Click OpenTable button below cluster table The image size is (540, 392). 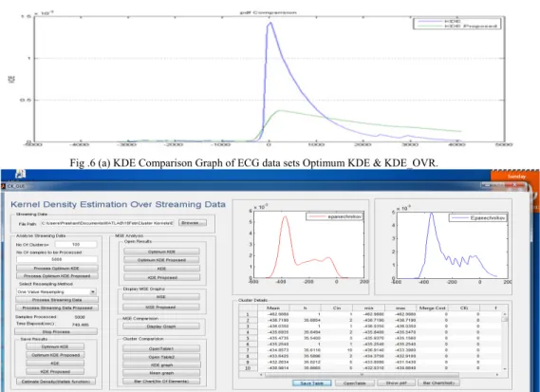pos(355,383)
